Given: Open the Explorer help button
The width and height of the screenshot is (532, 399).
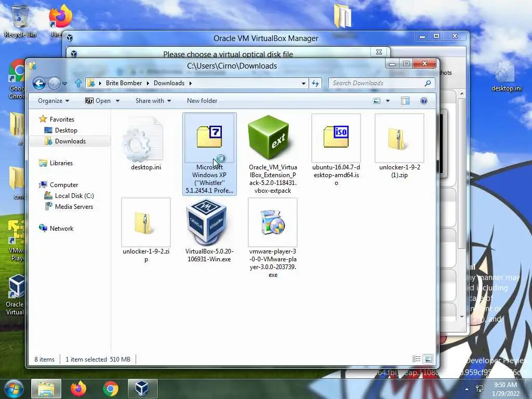Looking at the screenshot, I should [x=424, y=101].
